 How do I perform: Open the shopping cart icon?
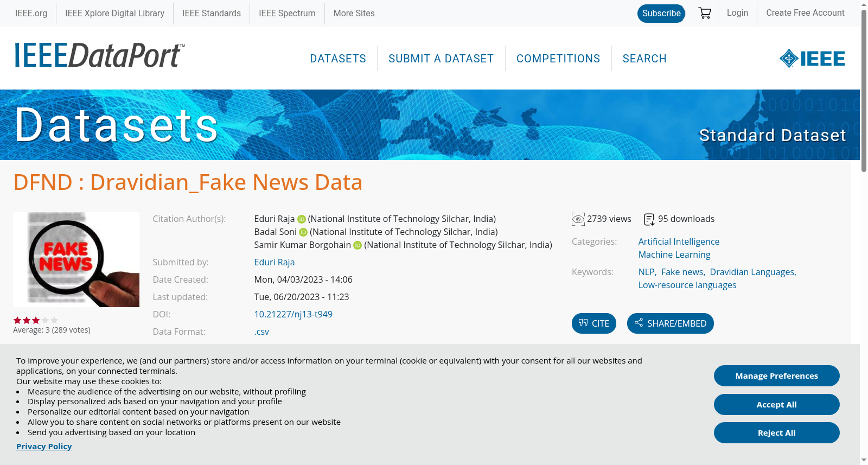click(705, 13)
